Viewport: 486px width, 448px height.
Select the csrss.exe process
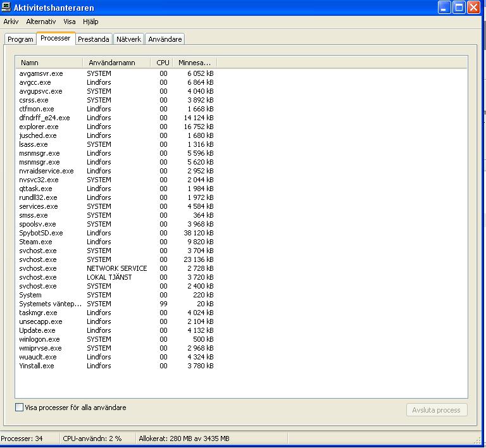tap(116, 100)
